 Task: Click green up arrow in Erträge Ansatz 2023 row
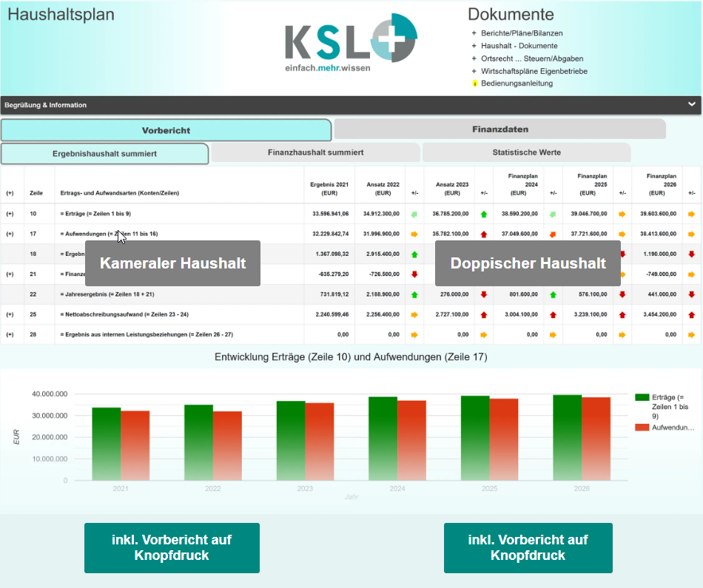(484, 214)
